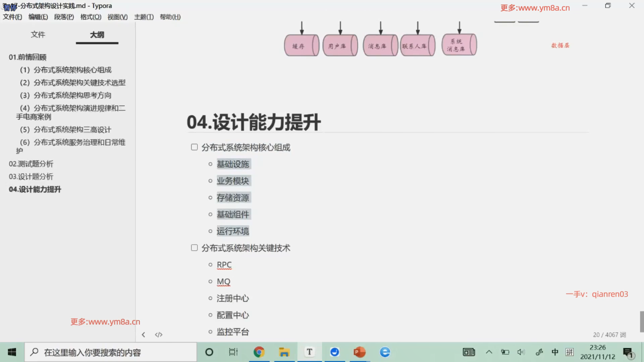
Task: Toggle source code mode icon
Action: [x=159, y=335]
